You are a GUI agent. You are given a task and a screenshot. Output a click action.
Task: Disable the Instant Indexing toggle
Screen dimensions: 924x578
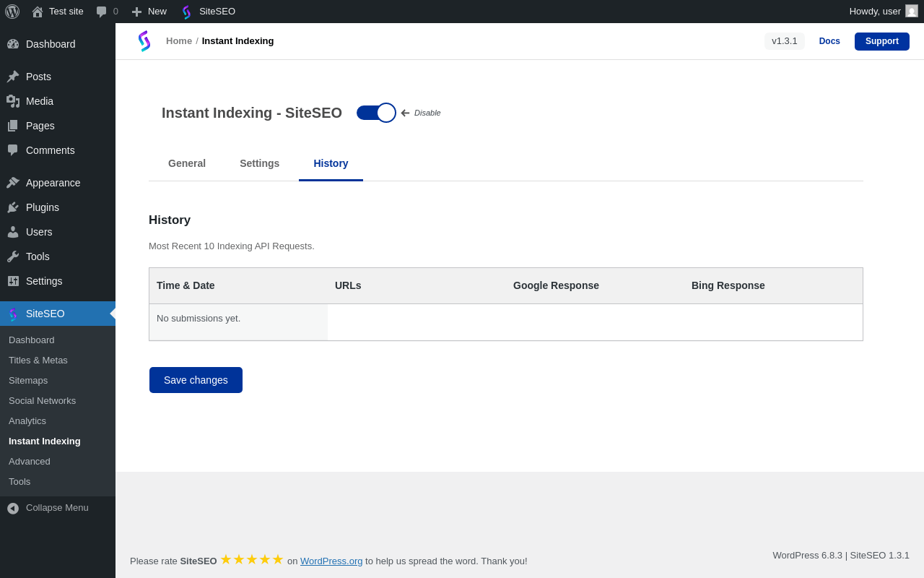376,113
